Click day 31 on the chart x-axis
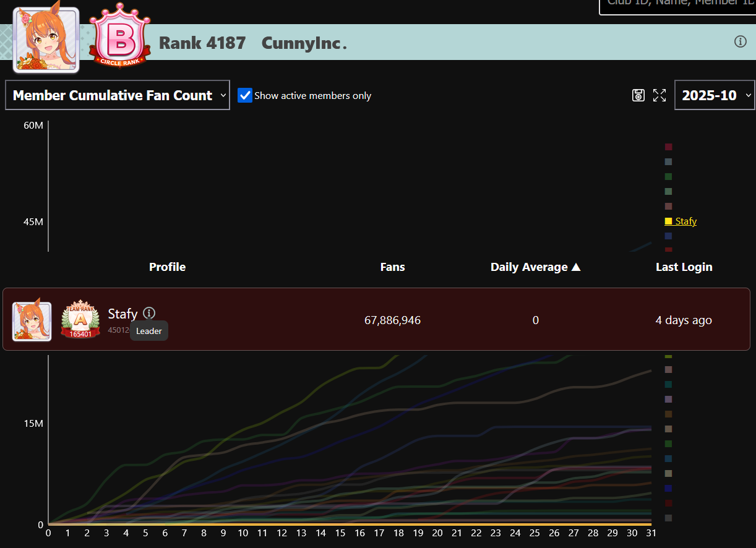Screen dimensions: 756x548 (x=650, y=533)
